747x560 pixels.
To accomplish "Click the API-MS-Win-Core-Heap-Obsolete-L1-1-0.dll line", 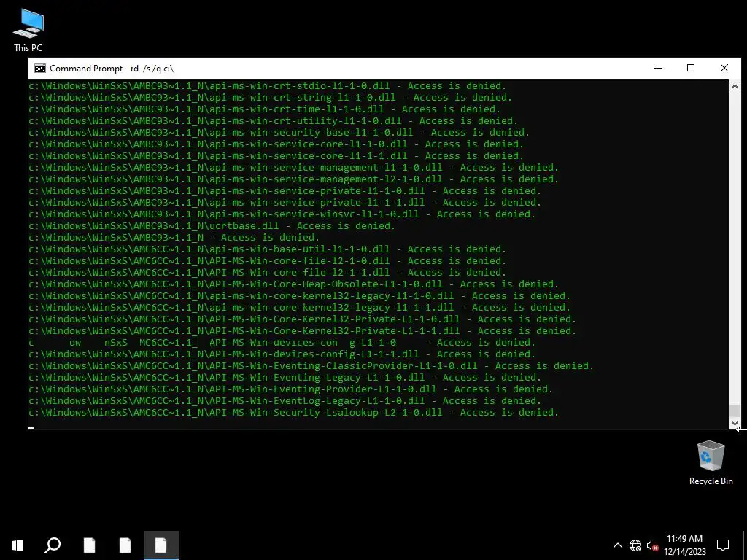I will [293, 284].
